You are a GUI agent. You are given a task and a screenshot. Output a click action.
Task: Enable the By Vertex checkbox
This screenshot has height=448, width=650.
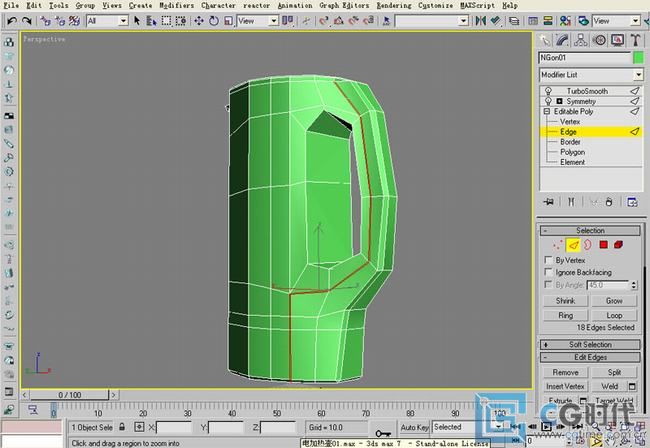click(x=548, y=260)
